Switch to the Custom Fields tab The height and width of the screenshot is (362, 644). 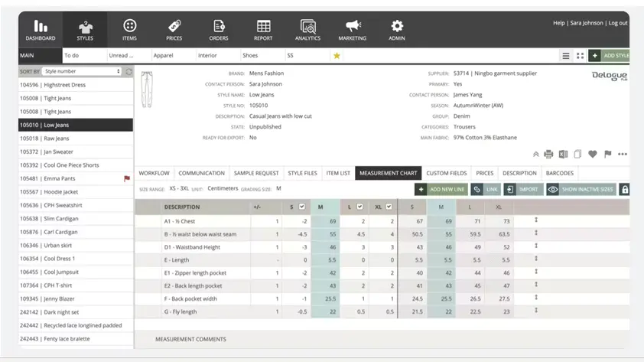click(x=446, y=174)
